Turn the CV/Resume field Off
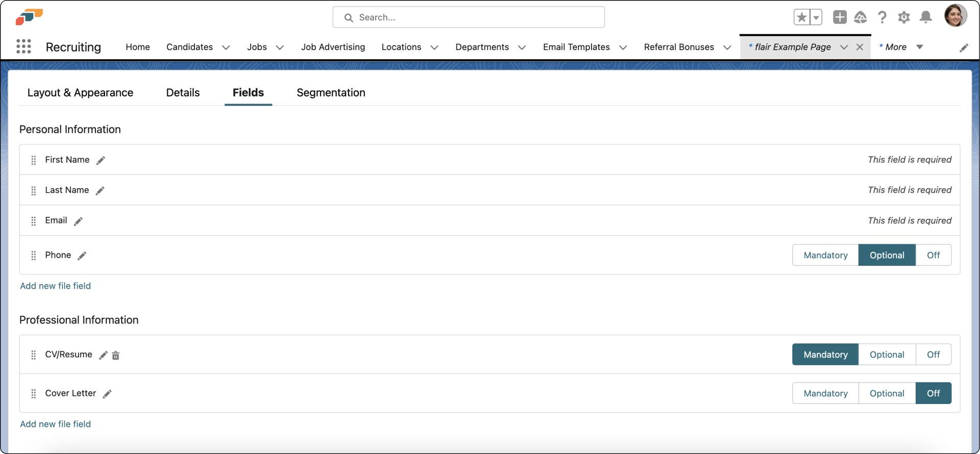This screenshot has height=454, width=980. 933,355
